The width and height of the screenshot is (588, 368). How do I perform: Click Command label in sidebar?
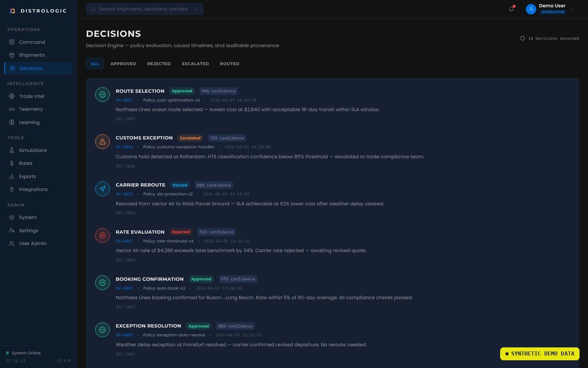tap(32, 42)
